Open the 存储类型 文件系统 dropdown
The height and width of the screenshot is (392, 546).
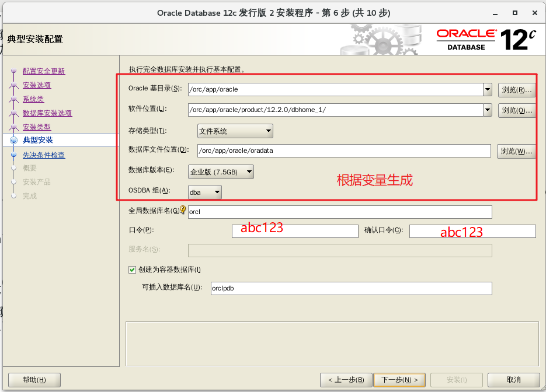pyautogui.click(x=235, y=131)
